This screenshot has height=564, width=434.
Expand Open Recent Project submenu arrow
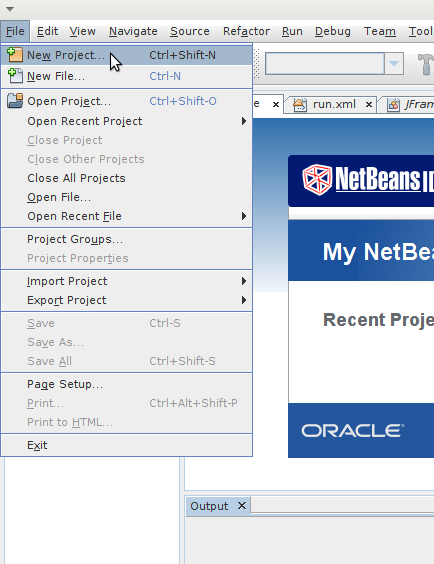coord(244,121)
